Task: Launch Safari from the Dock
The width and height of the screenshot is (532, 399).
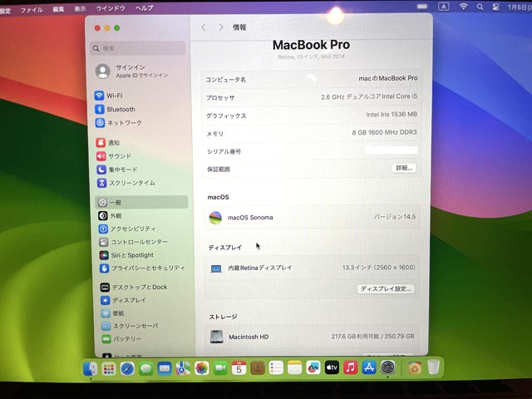Action: (127, 368)
